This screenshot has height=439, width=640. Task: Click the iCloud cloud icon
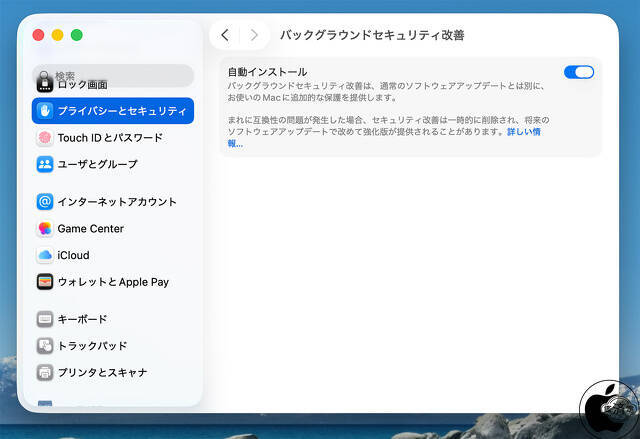point(45,256)
